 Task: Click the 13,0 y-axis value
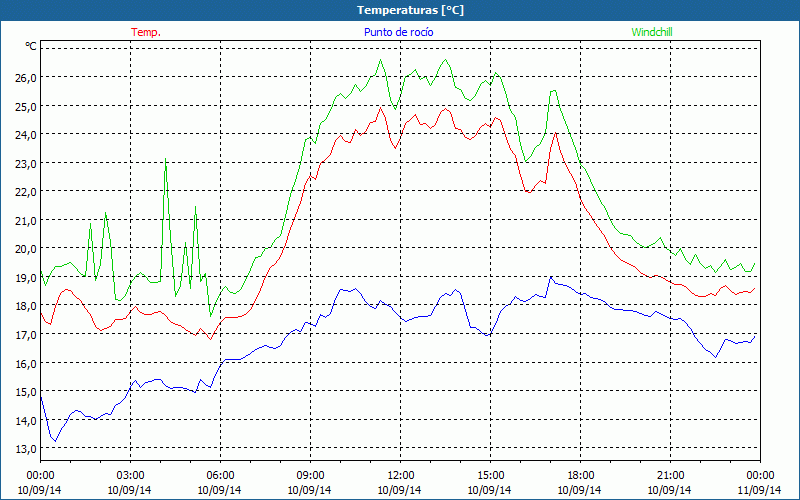(x=27, y=449)
